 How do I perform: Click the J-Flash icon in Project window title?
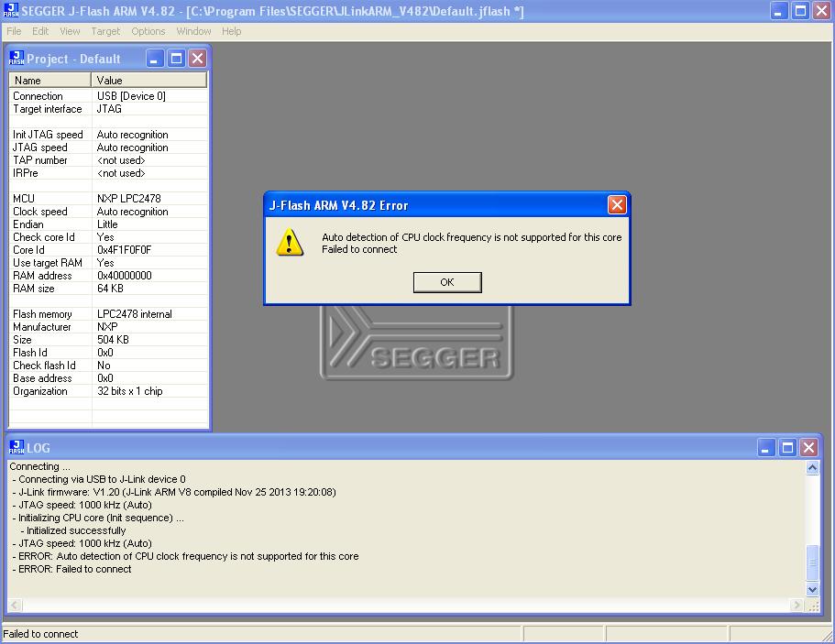tap(16, 58)
